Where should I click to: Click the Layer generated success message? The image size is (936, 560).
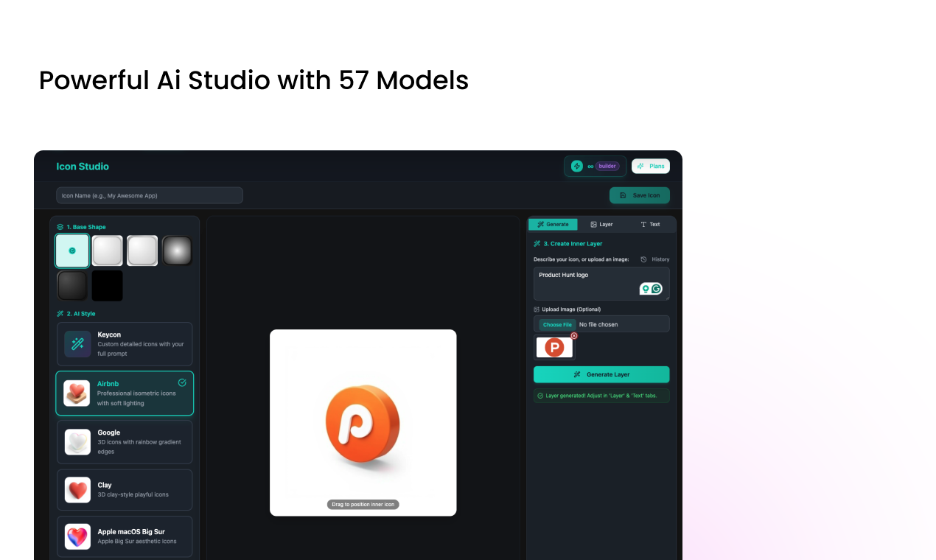[x=601, y=396]
